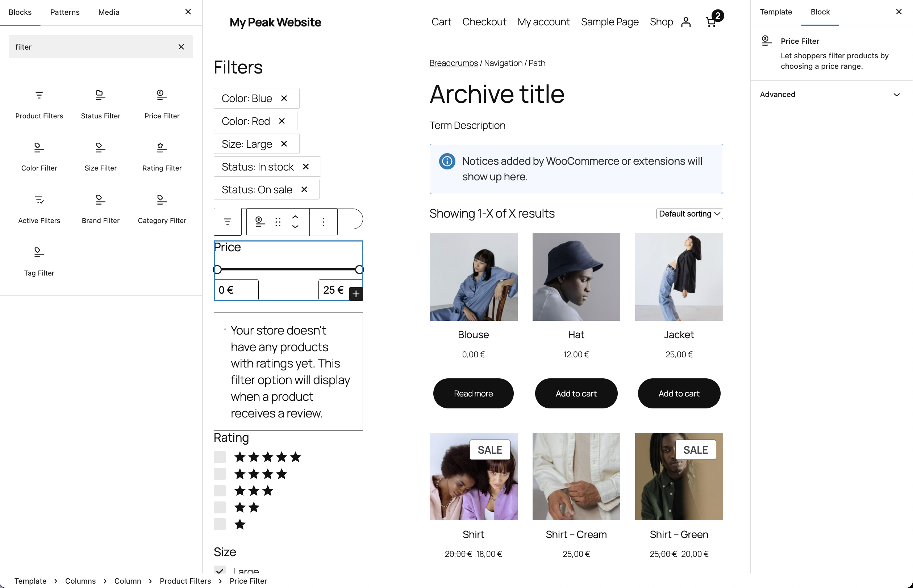The image size is (913, 588).
Task: Check the four-star rating checkbox
Action: point(220,474)
